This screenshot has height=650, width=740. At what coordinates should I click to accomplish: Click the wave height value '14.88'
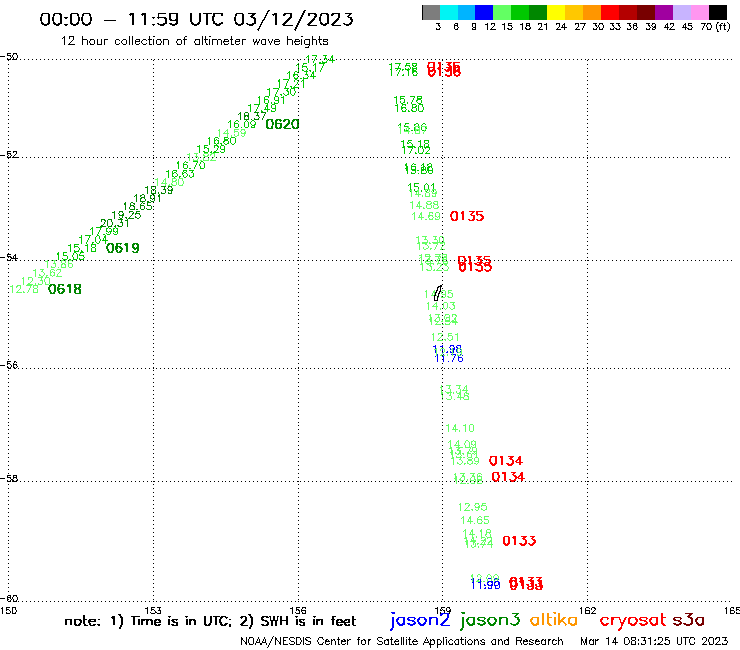point(424,205)
